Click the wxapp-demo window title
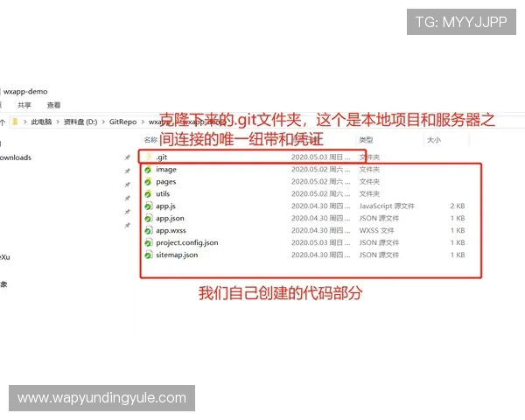Viewport: 525px width, 420px height. [x=25, y=91]
